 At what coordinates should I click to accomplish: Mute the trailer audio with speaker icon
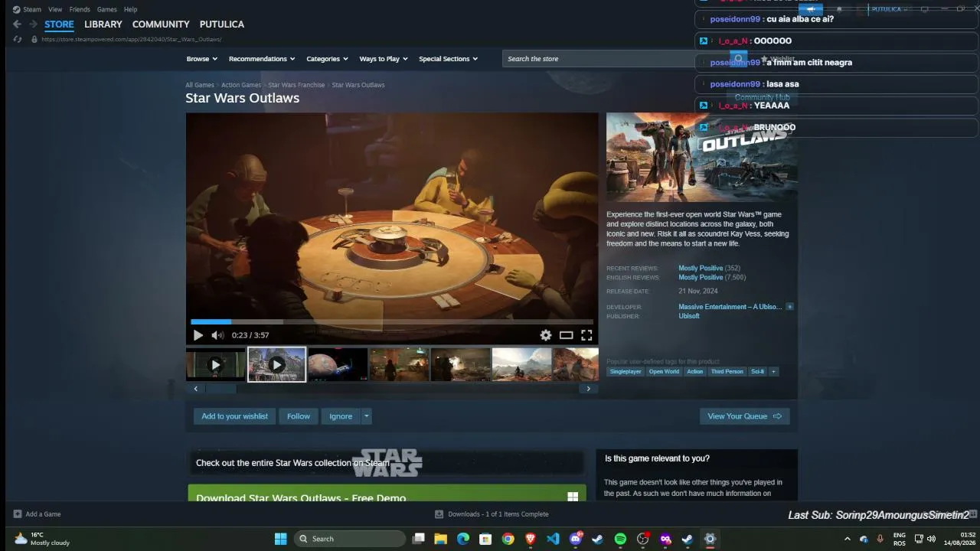[x=217, y=335]
